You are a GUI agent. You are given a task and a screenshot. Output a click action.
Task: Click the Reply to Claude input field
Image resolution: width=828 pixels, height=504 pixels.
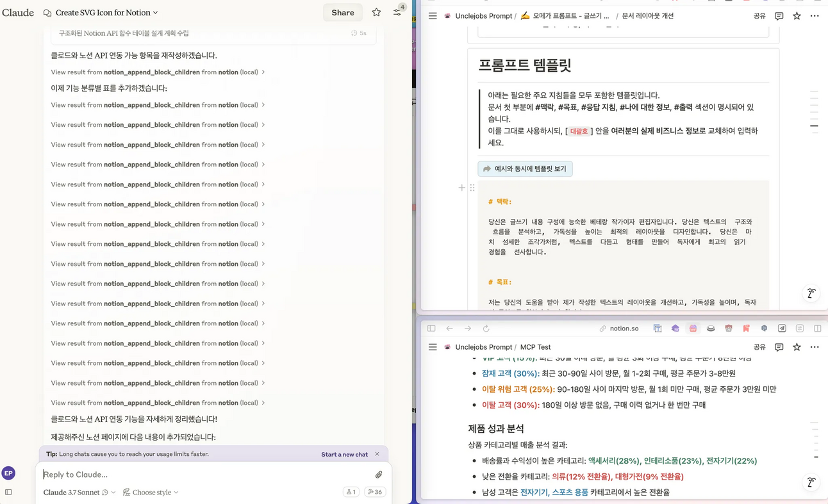[x=205, y=475]
